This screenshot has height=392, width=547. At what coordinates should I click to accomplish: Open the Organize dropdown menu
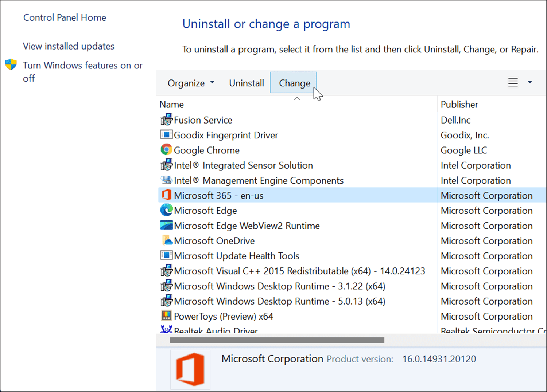(190, 83)
